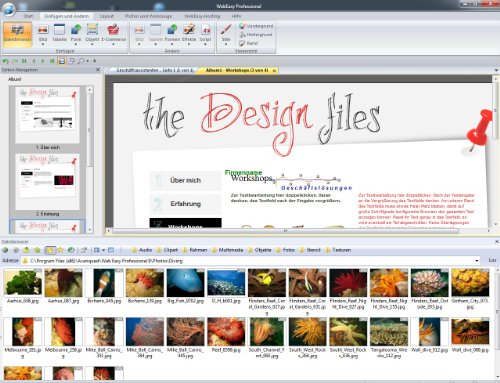Image resolution: width=500 pixels, height=383 pixels.
Task: Insert an Objekt from the ribbon
Action: click(92, 33)
